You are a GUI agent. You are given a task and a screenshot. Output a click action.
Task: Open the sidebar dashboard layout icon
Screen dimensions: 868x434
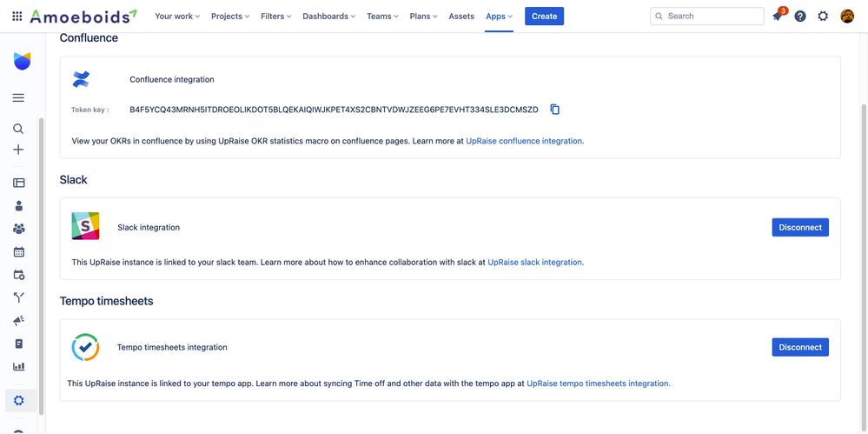[19, 183]
